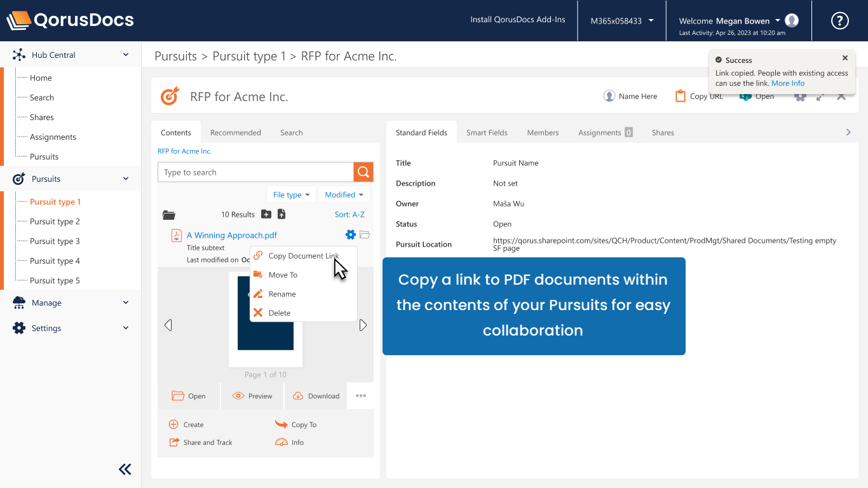Go to the next page preview arrow
This screenshot has width=868, height=488.
[363, 325]
